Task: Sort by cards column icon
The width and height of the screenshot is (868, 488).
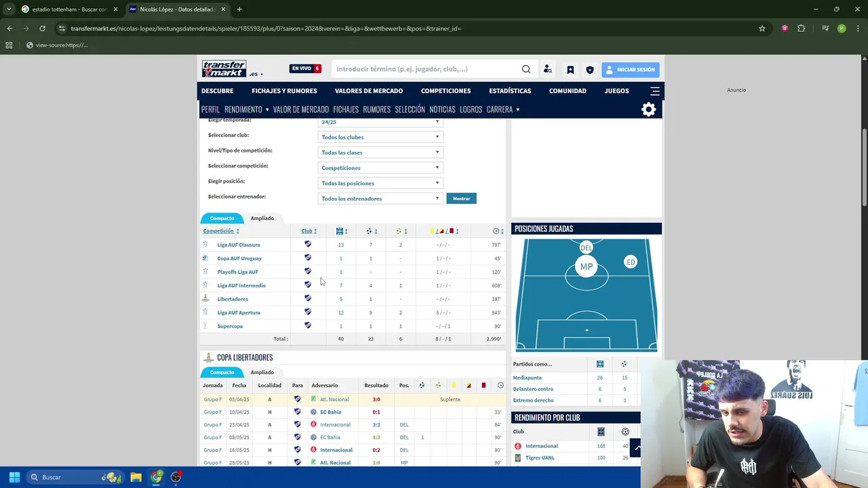Action: pyautogui.click(x=441, y=231)
